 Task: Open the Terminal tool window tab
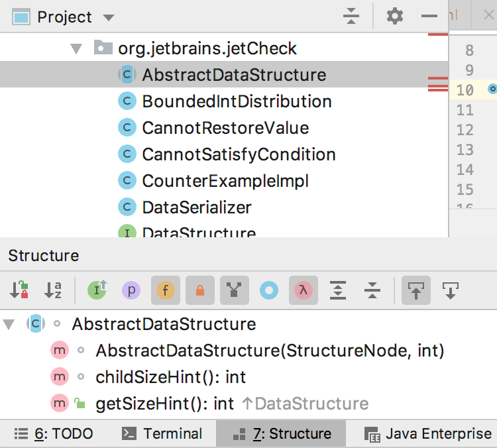(163, 434)
